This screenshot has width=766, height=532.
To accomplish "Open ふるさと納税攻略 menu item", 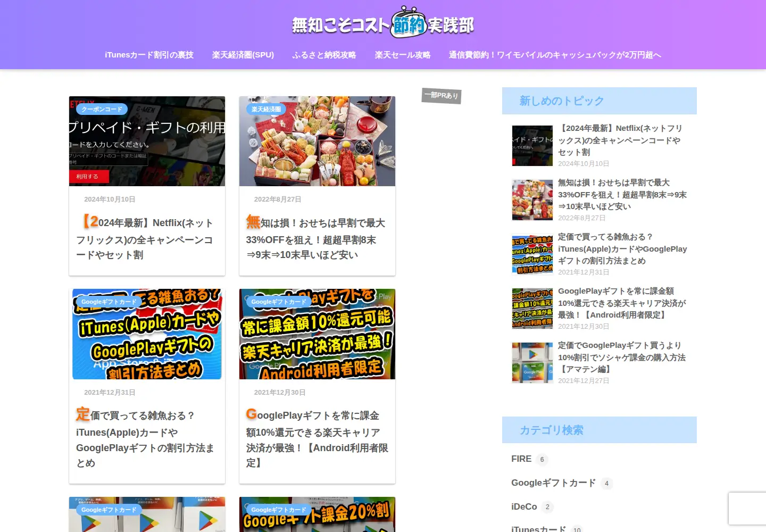I will point(324,55).
